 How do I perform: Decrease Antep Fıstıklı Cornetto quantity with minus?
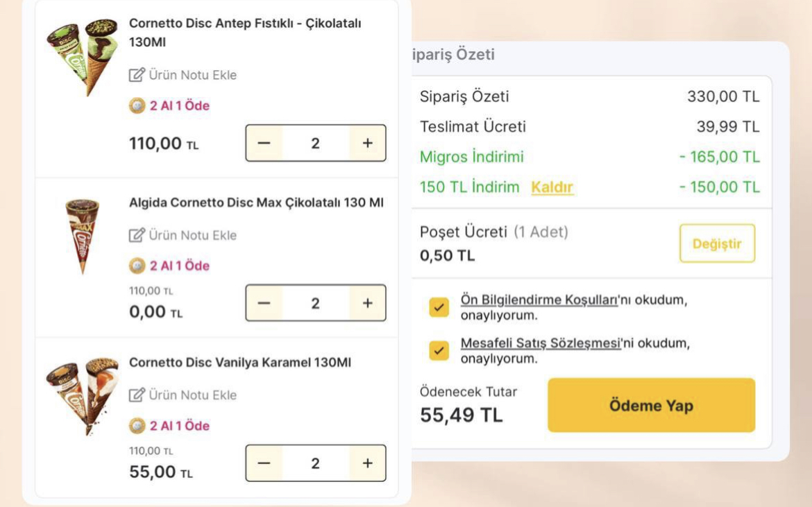pyautogui.click(x=264, y=144)
